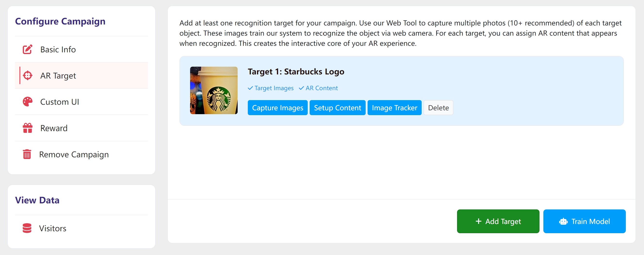Click the Target Images status label
The image size is (644, 255).
(274, 88)
